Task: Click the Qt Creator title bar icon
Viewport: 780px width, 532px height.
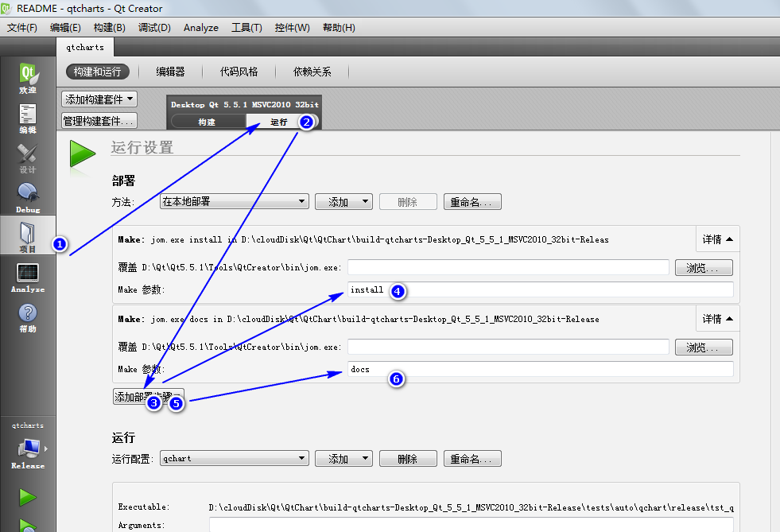Action: [x=6, y=8]
